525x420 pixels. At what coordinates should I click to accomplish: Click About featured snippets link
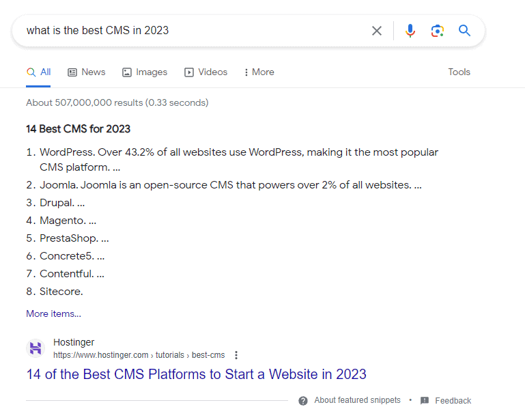point(357,400)
